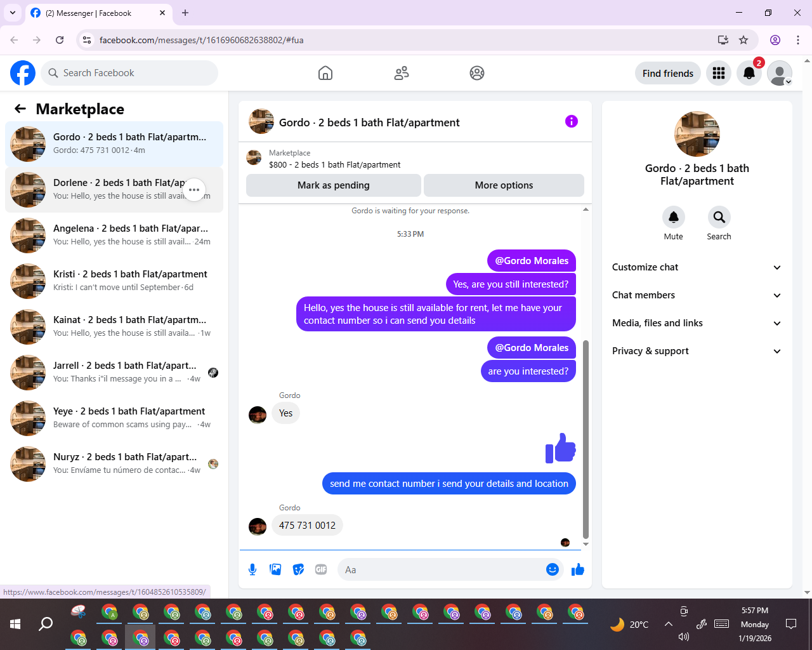812x650 pixels.
Task: Open the Windows Start menu
Action: (x=15, y=624)
